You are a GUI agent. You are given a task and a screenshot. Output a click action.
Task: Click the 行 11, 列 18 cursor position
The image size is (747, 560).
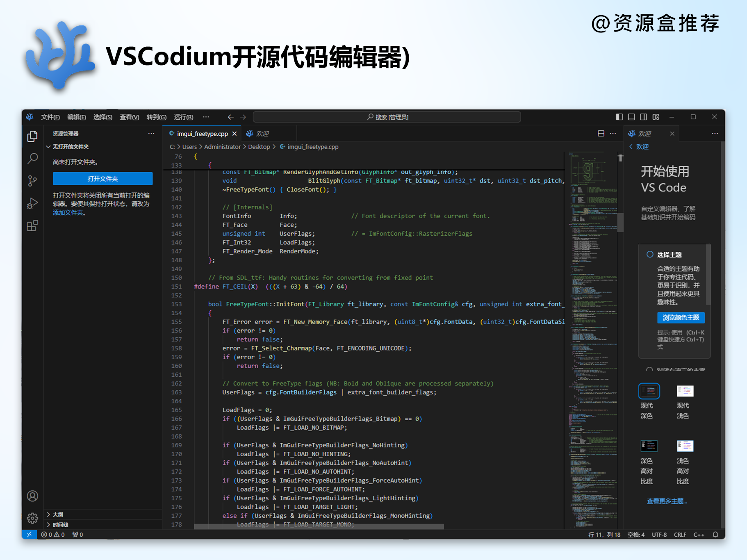coord(604,535)
